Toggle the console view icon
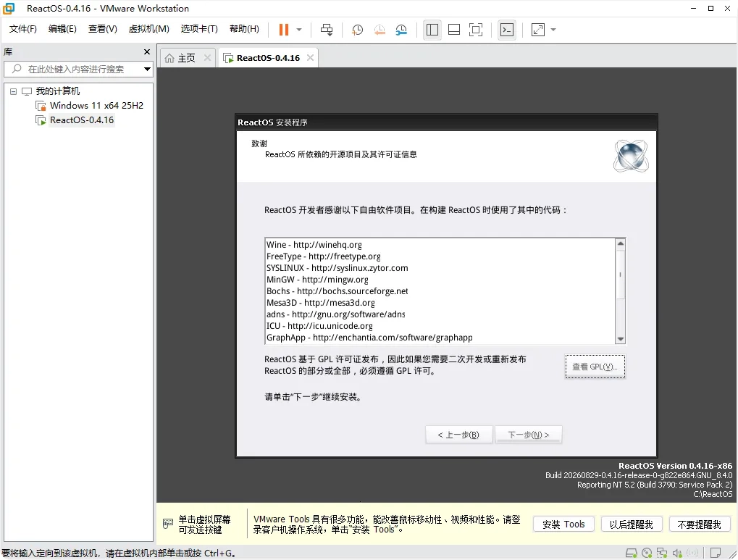738x560 pixels. (x=507, y=30)
